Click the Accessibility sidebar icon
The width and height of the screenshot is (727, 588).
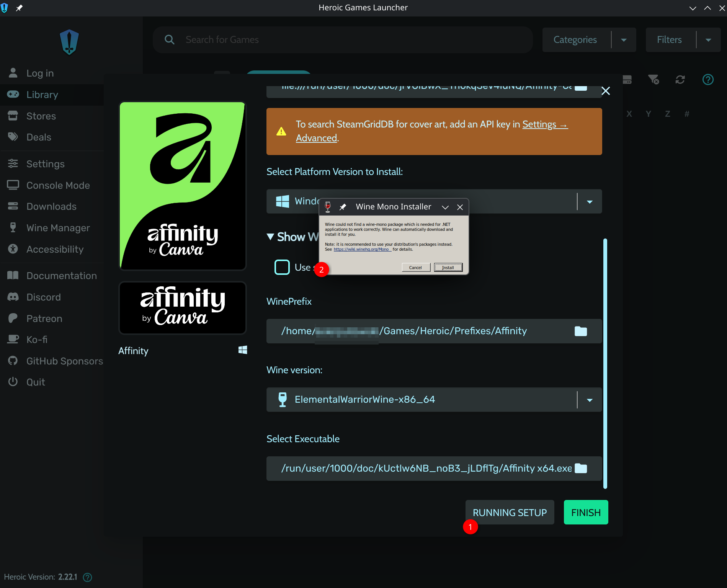tap(13, 249)
